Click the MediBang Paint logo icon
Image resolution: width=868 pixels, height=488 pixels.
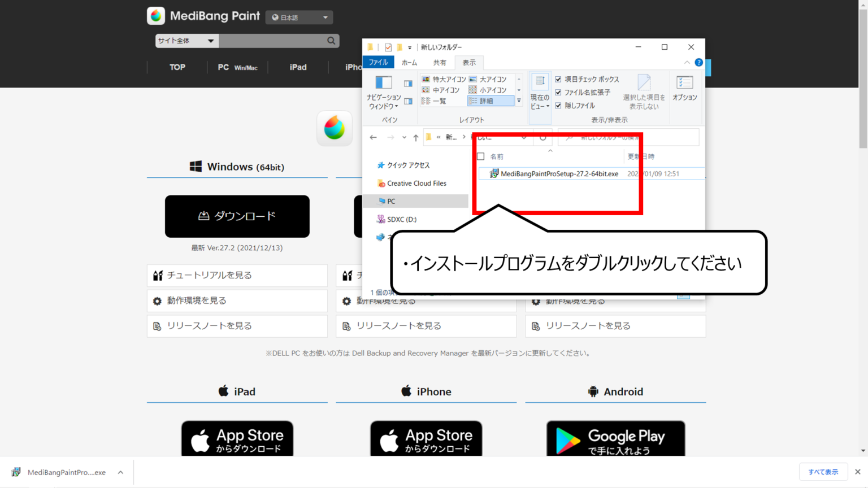pos(156,16)
